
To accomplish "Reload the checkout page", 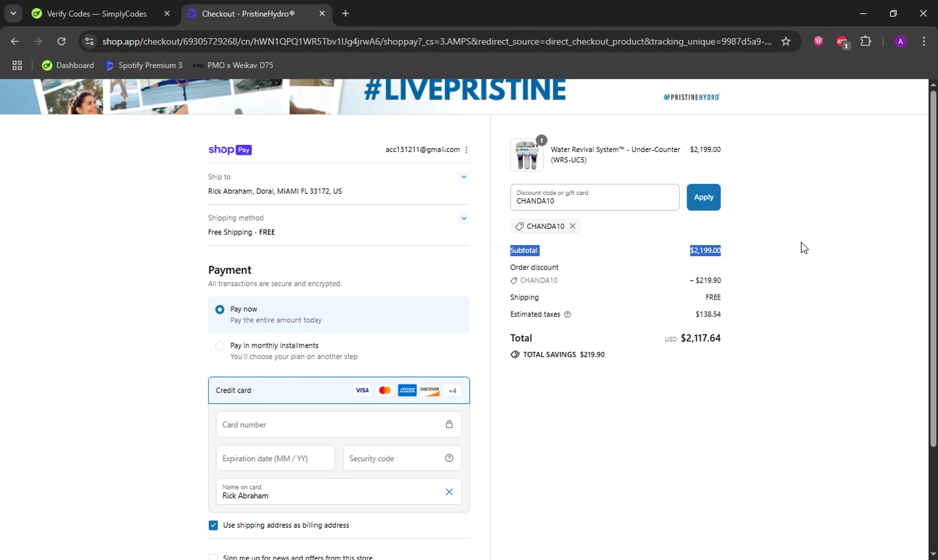I will (x=61, y=41).
